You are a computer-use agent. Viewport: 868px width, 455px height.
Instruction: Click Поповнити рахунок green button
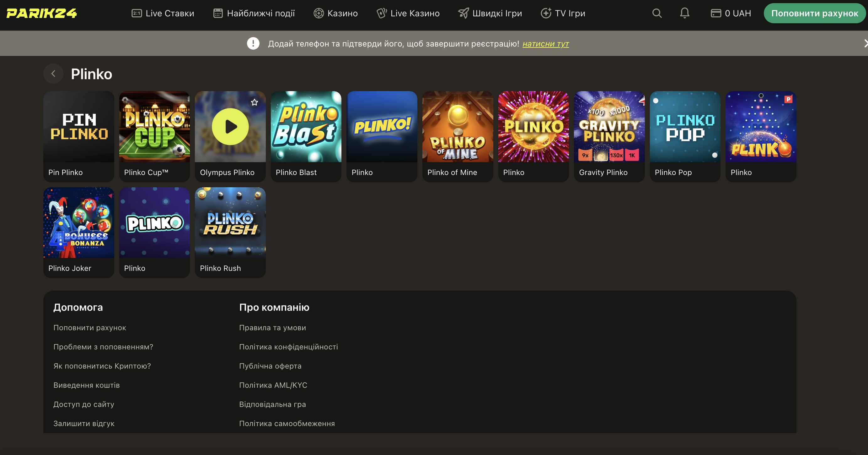[x=814, y=13]
